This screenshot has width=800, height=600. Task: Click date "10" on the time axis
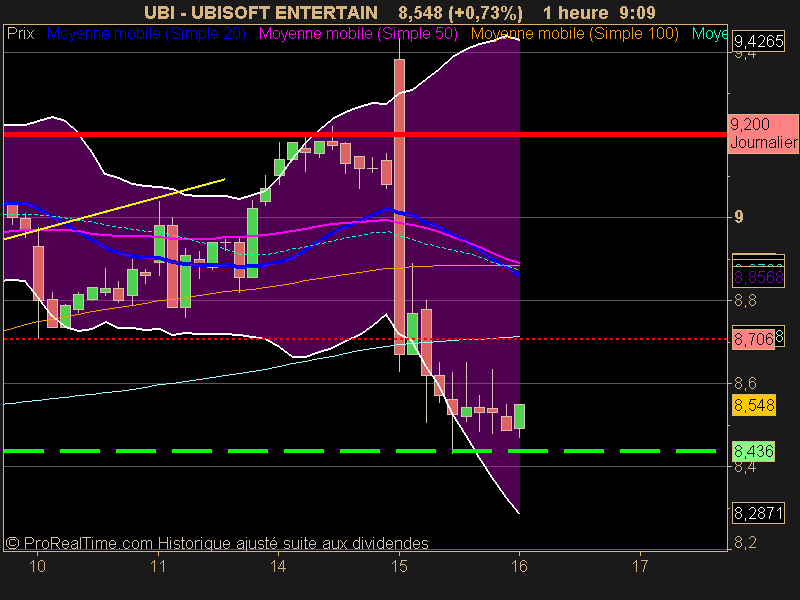(37, 566)
